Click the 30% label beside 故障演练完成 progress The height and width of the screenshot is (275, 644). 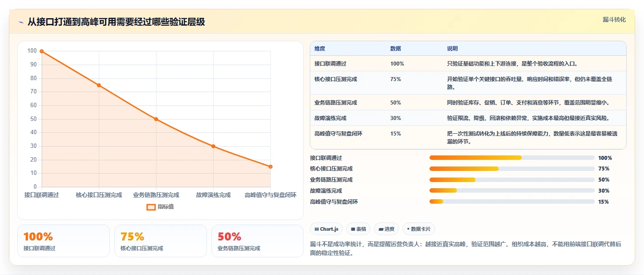click(604, 191)
